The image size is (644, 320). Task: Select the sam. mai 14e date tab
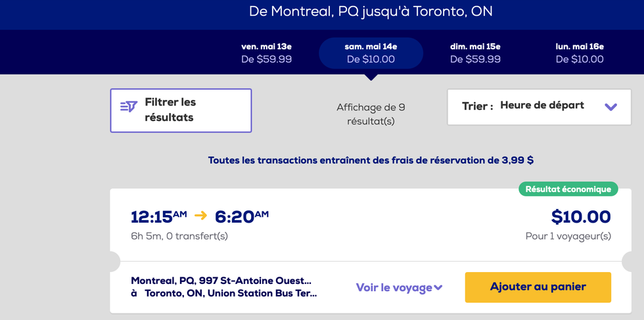point(371,53)
